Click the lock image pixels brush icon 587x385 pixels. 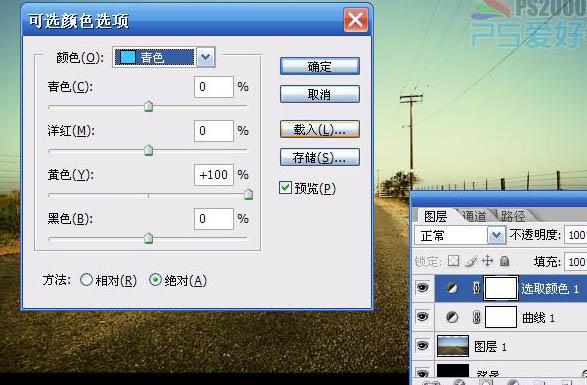click(x=471, y=261)
